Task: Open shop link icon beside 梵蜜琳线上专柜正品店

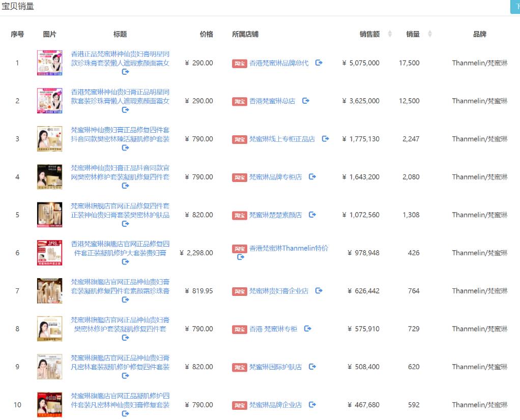Action: pyautogui.click(x=325, y=139)
